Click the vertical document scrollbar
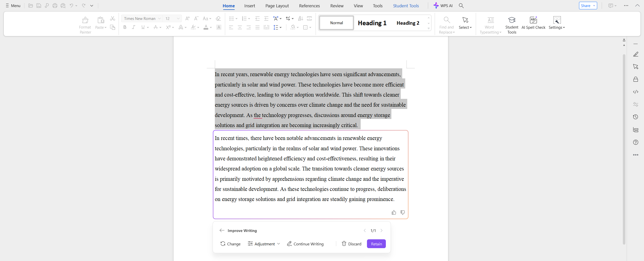The height and width of the screenshot is (261, 644). tap(624, 149)
